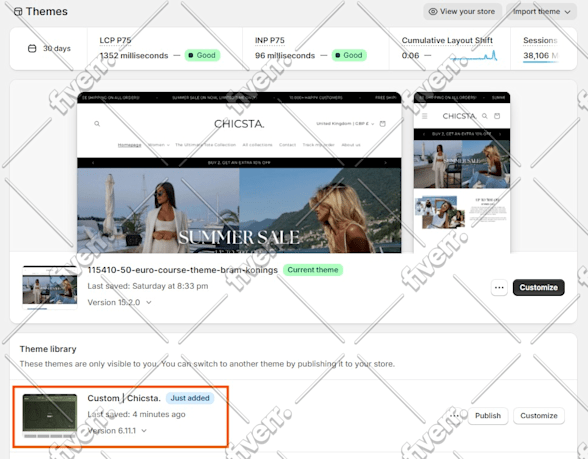Click the INP Good status badge
Image resolution: width=588 pixels, height=459 pixels.
[349, 56]
